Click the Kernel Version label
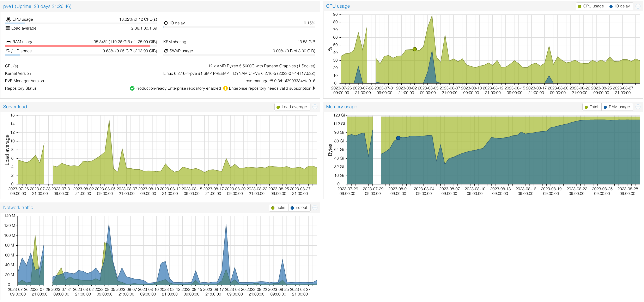The image size is (644, 302). point(18,74)
